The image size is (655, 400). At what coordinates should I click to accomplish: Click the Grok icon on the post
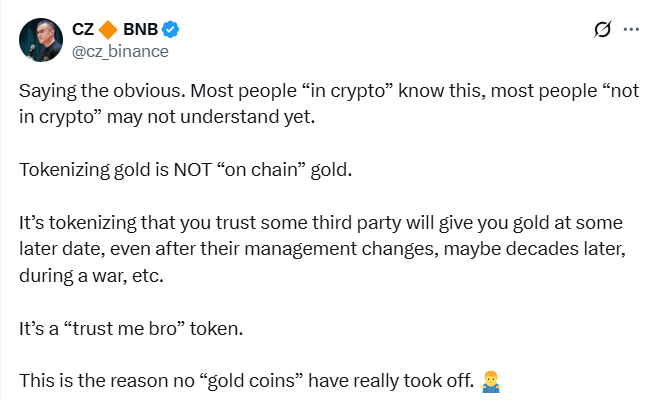coord(602,29)
